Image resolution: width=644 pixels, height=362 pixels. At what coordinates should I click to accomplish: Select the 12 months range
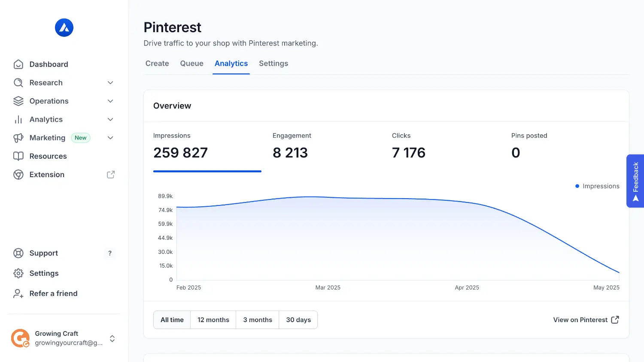(213, 320)
